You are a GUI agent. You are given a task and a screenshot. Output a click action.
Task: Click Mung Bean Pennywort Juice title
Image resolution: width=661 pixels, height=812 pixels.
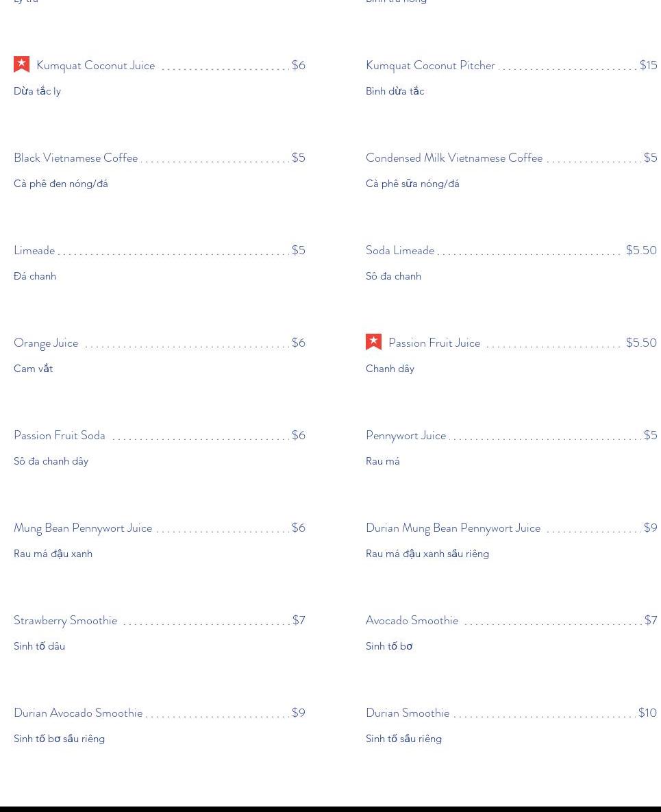coord(83,528)
